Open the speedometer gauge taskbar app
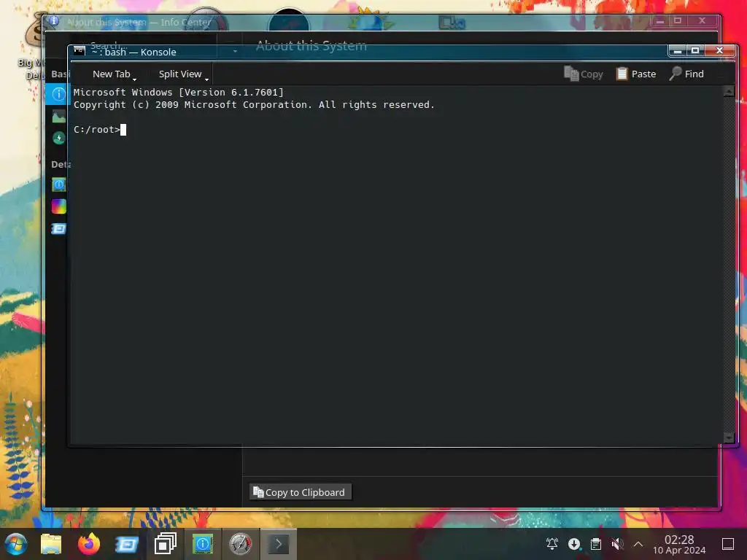The height and width of the screenshot is (560, 747). point(240,544)
